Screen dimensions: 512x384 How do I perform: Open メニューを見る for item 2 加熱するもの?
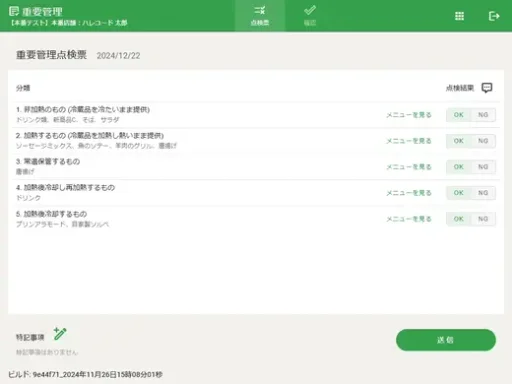409,141
